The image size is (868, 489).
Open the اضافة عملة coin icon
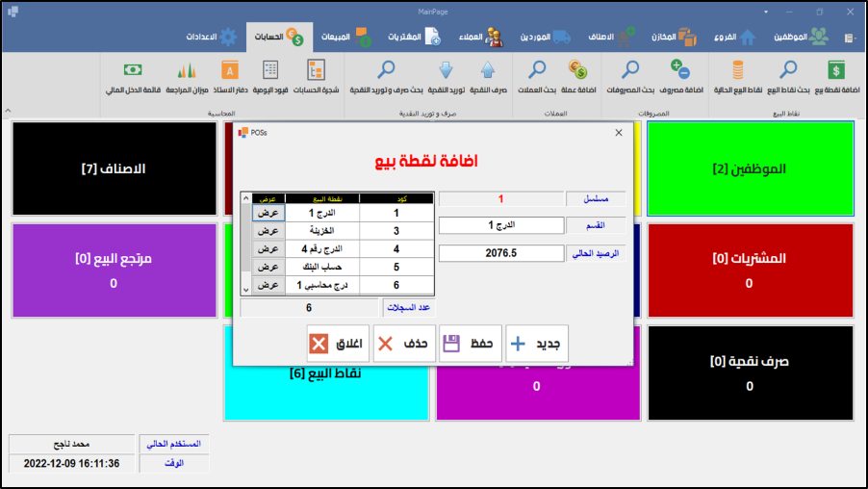point(578,70)
